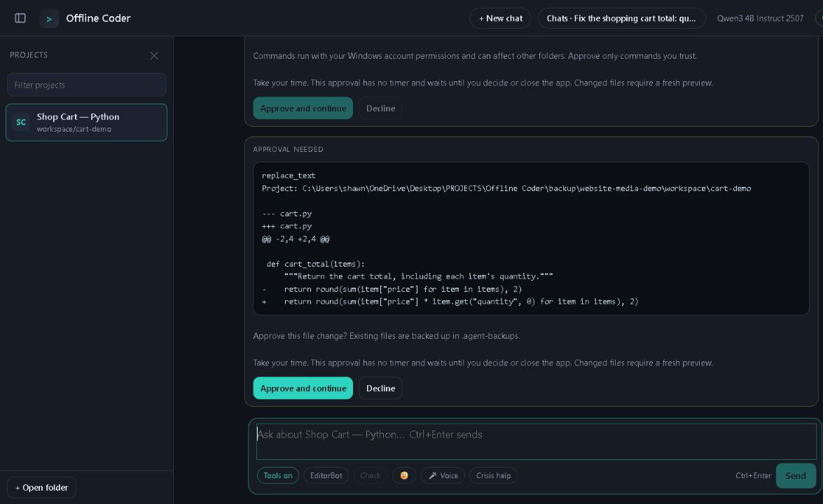This screenshot has height=504, width=823.
Task: Click the workspace/cart-demo path text
Action: click(74, 129)
